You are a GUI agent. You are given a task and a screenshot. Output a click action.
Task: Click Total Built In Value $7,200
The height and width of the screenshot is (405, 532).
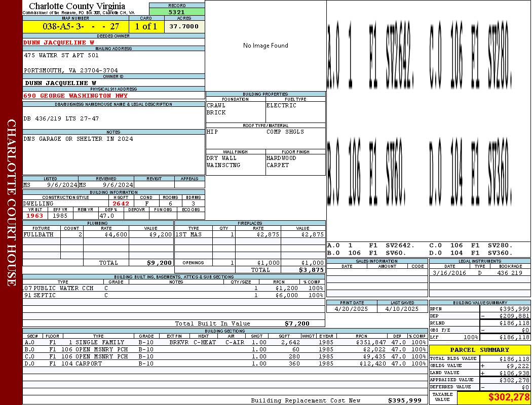pos(297,323)
